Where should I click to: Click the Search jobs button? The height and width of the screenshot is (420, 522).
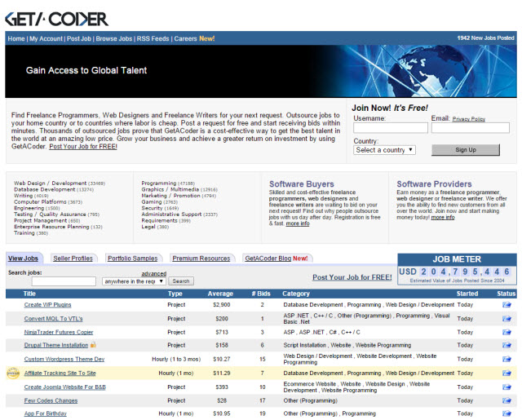pos(181,281)
